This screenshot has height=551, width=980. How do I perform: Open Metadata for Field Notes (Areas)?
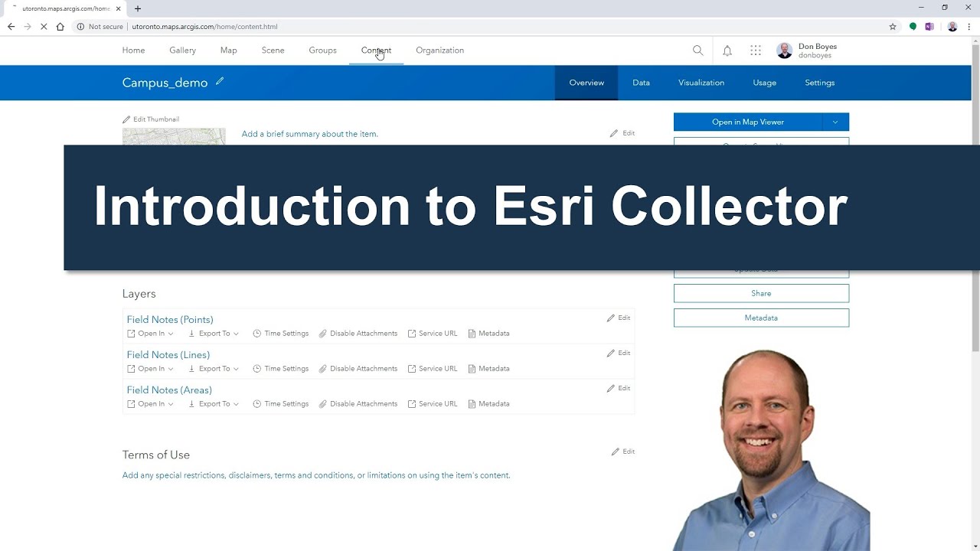[x=488, y=404]
